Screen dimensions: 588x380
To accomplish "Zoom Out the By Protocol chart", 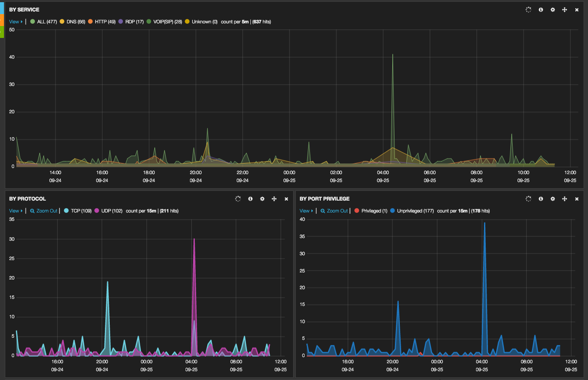I will pyautogui.click(x=44, y=211).
